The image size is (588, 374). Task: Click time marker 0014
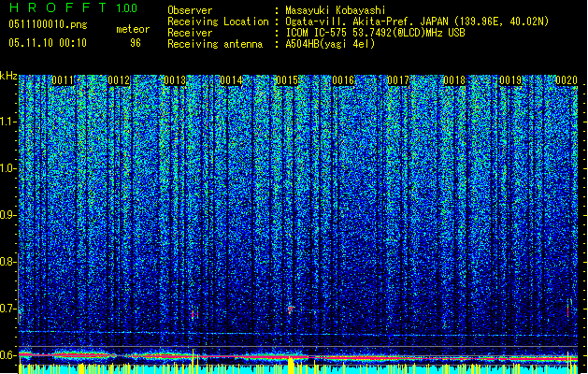click(231, 80)
